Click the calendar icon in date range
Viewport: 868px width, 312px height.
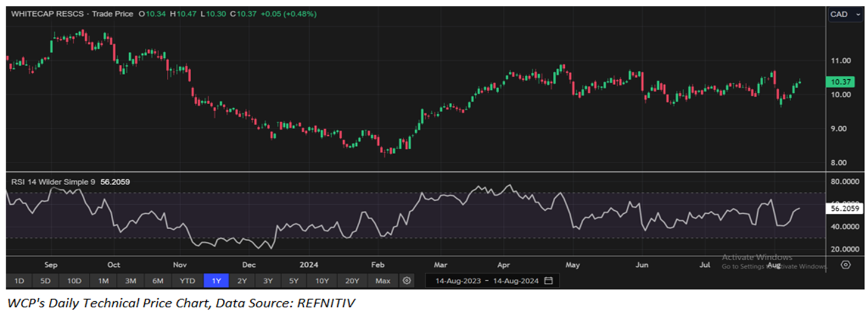(x=548, y=280)
